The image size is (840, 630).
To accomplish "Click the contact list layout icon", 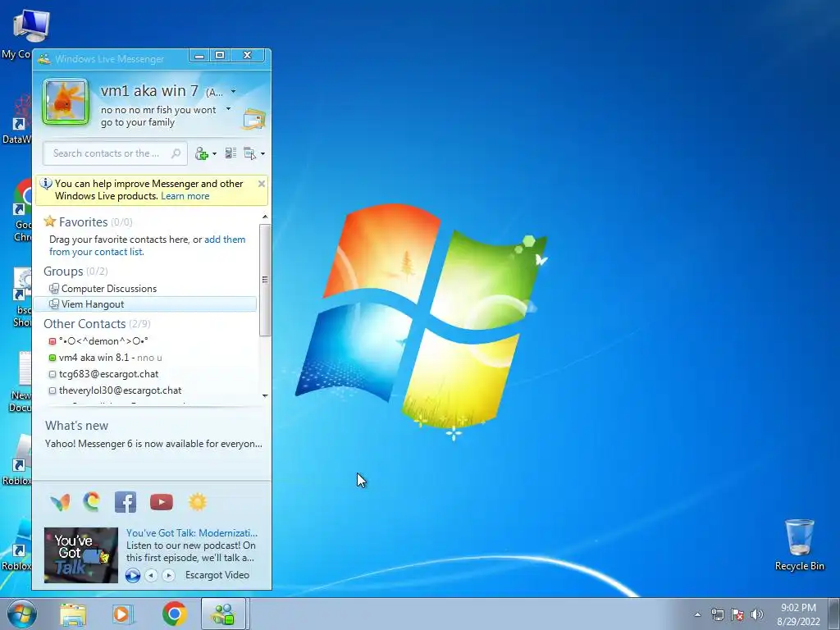I will (x=231, y=153).
